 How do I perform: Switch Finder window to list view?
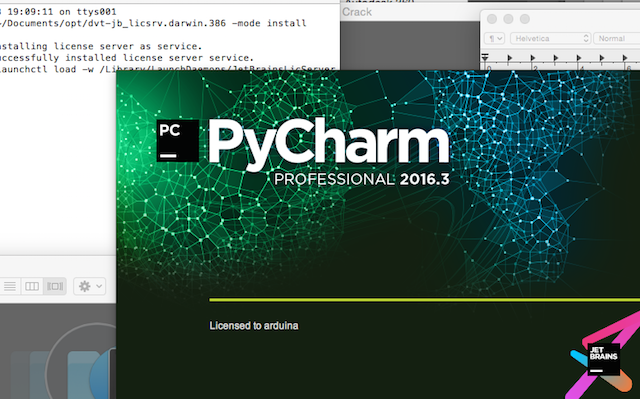coord(10,286)
